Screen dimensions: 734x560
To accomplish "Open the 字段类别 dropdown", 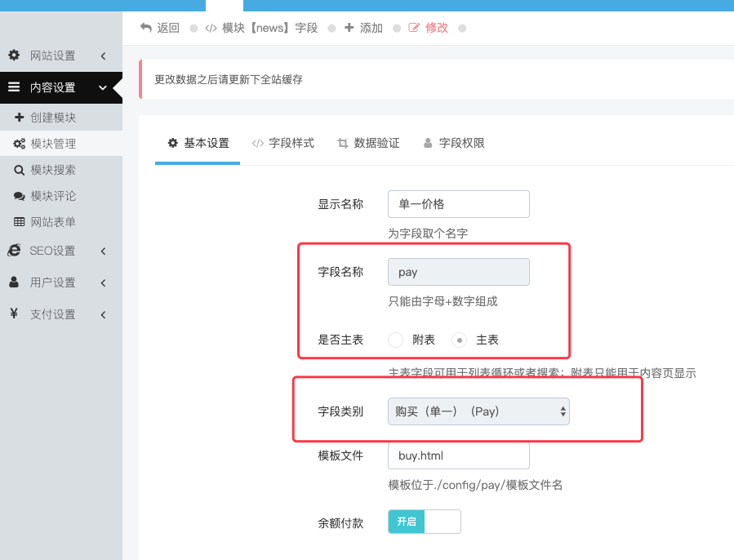I will 478,411.
